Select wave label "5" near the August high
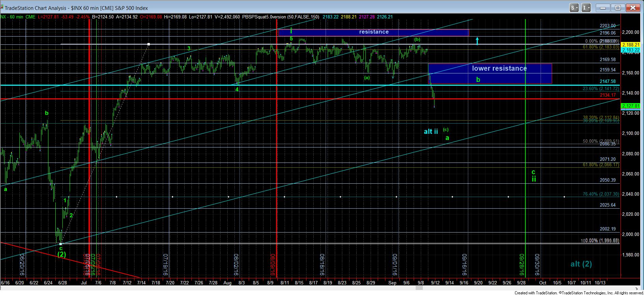 point(291,39)
